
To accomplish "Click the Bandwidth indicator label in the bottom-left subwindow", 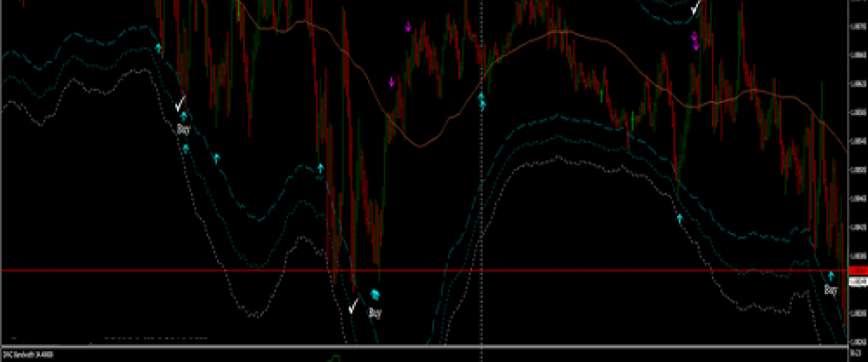I will tap(30, 355).
